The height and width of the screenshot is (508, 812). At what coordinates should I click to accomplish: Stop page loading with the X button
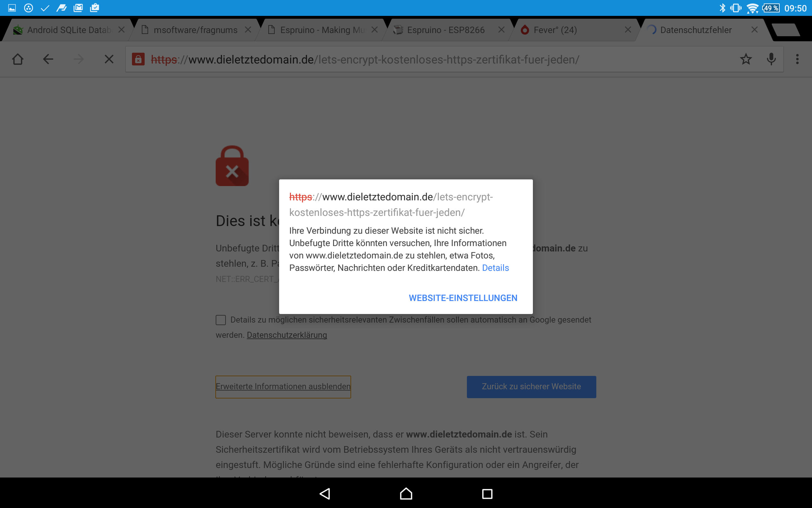pyautogui.click(x=109, y=59)
